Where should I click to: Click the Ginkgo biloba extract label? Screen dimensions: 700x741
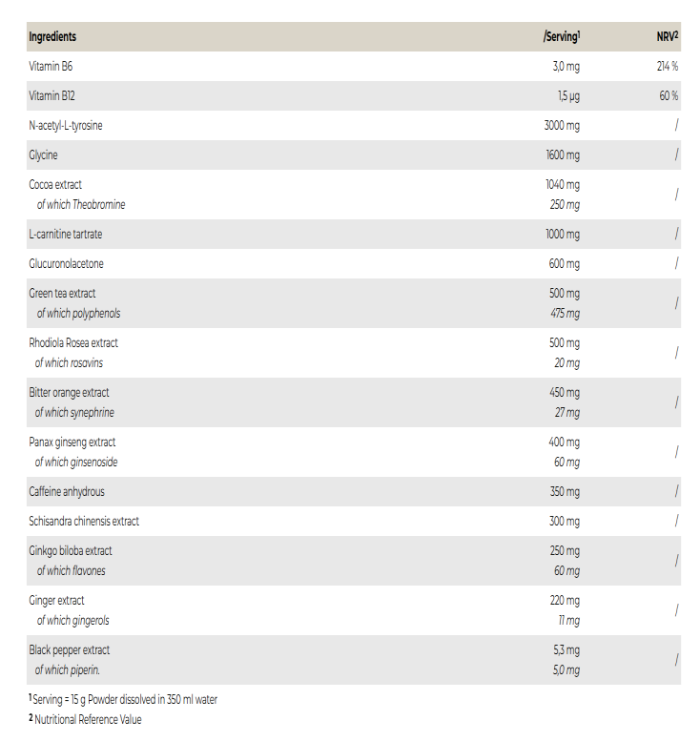click(71, 551)
